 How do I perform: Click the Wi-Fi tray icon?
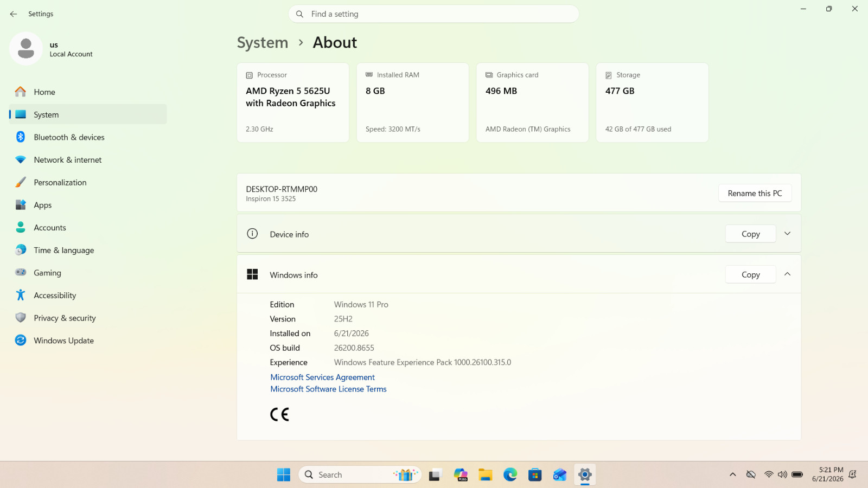[769, 474]
